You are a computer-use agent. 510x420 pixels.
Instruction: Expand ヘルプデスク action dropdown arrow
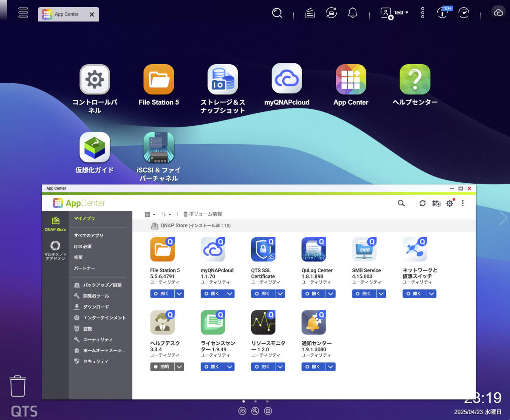[x=179, y=366]
